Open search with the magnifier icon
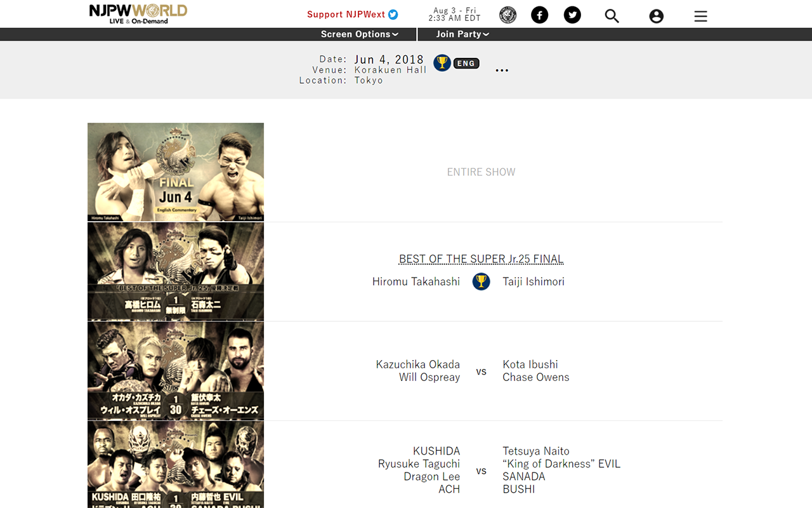The width and height of the screenshot is (812, 508). tap(612, 16)
